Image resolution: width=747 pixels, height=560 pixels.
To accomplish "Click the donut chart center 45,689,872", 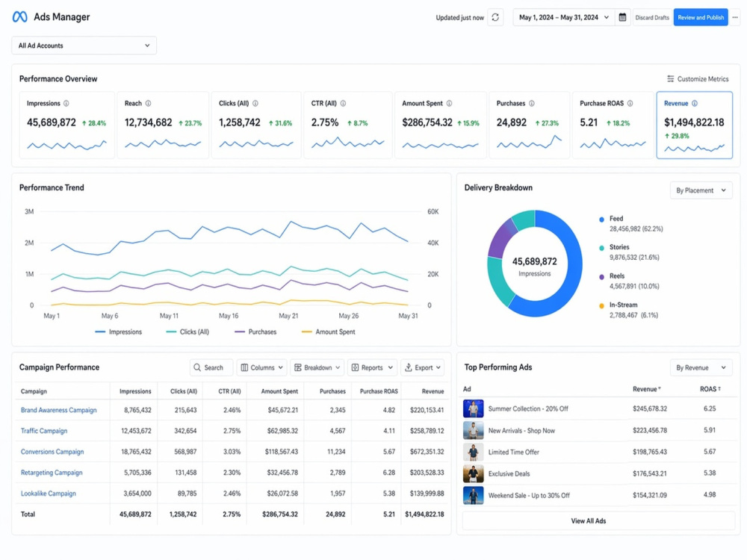I will [x=535, y=262].
